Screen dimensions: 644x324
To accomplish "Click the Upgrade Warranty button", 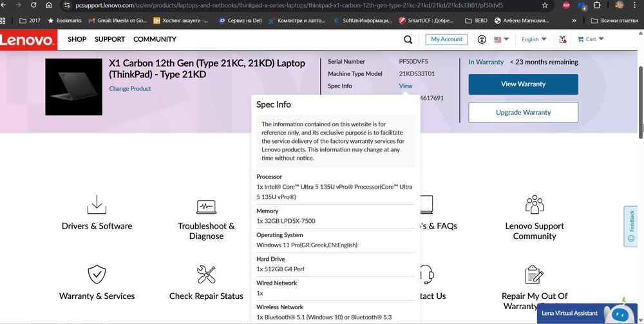I will [x=523, y=113].
